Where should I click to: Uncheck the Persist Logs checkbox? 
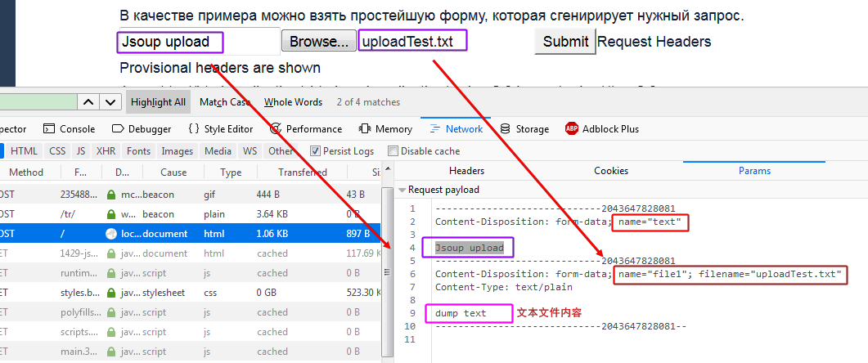coord(315,151)
